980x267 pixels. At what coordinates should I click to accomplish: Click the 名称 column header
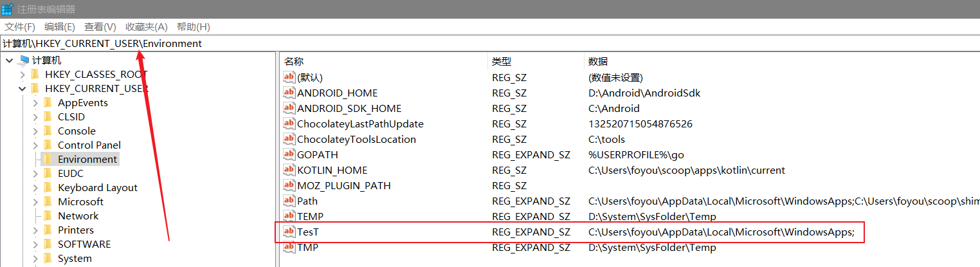click(294, 61)
